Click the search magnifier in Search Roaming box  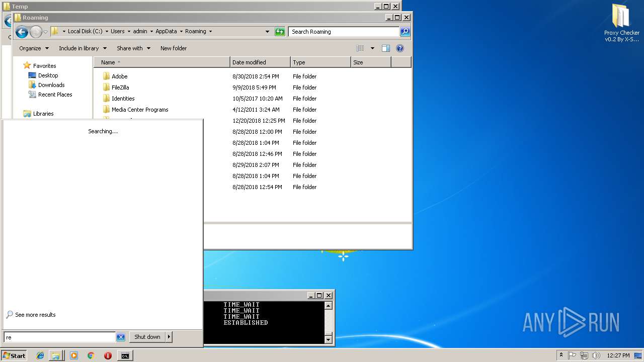[405, 32]
